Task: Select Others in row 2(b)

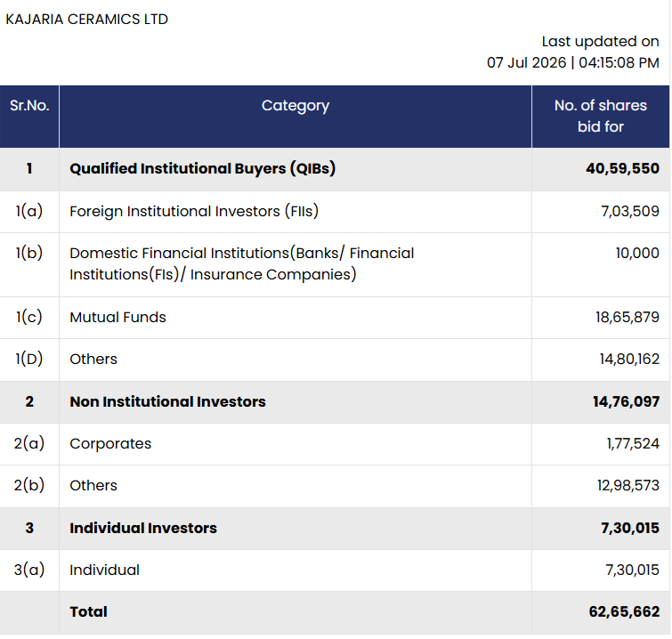Action: tap(93, 486)
